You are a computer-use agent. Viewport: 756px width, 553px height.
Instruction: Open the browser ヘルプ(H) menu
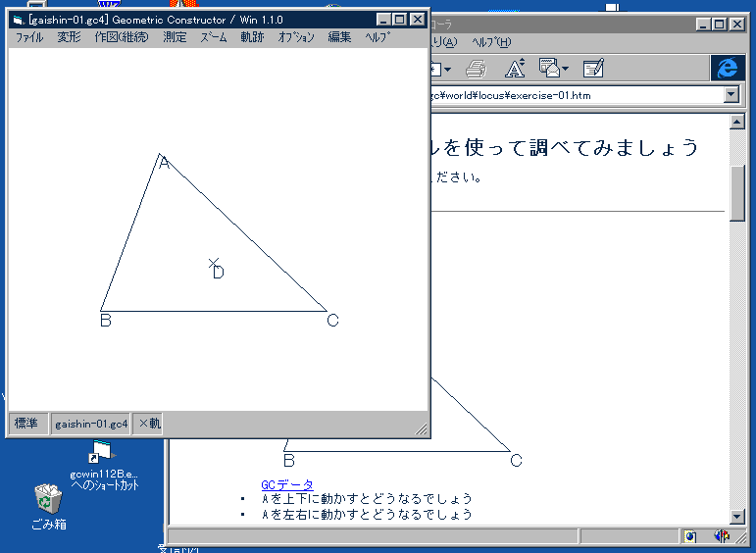tap(491, 42)
